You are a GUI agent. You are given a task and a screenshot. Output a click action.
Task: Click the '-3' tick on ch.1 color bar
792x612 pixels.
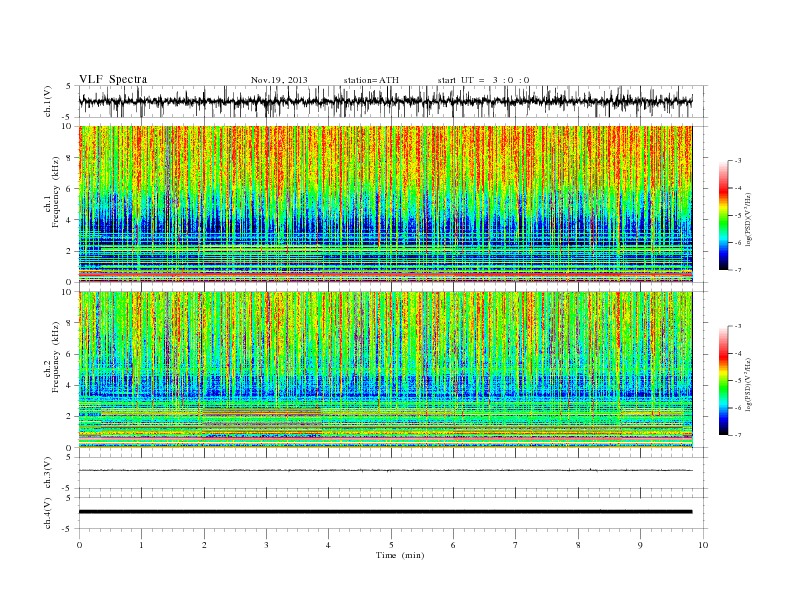tap(738, 161)
